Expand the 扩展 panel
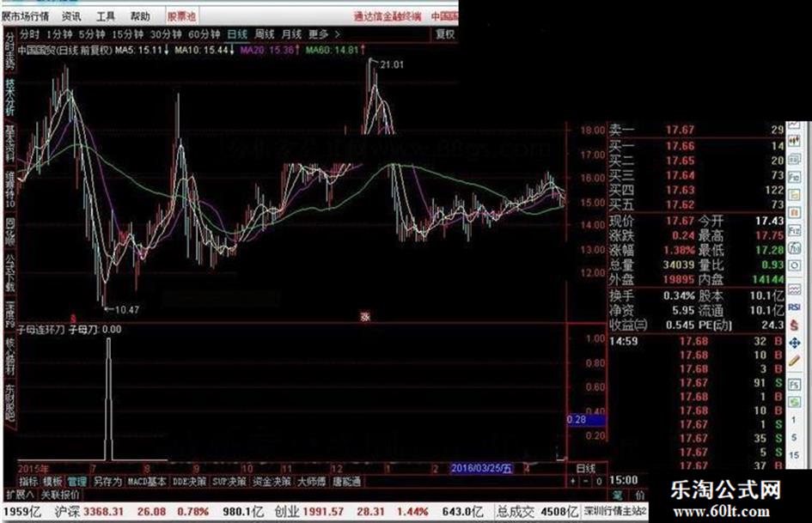The image size is (812, 523). 21,495
